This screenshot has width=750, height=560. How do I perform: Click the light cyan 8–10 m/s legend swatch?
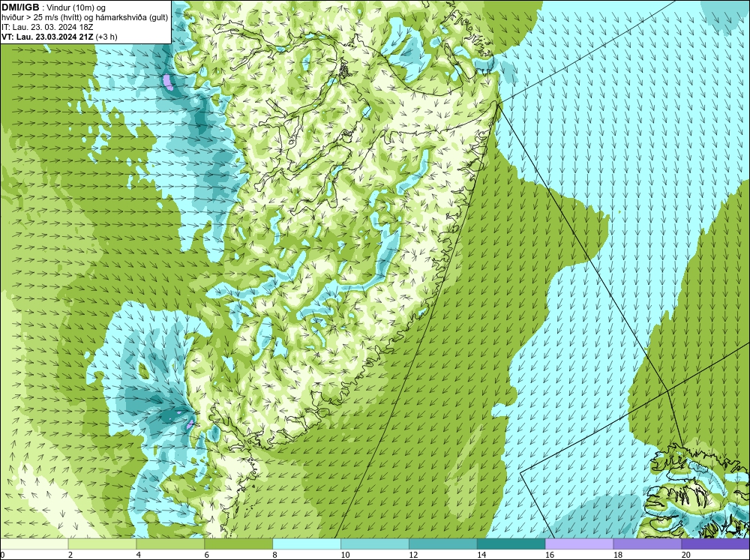point(307,544)
